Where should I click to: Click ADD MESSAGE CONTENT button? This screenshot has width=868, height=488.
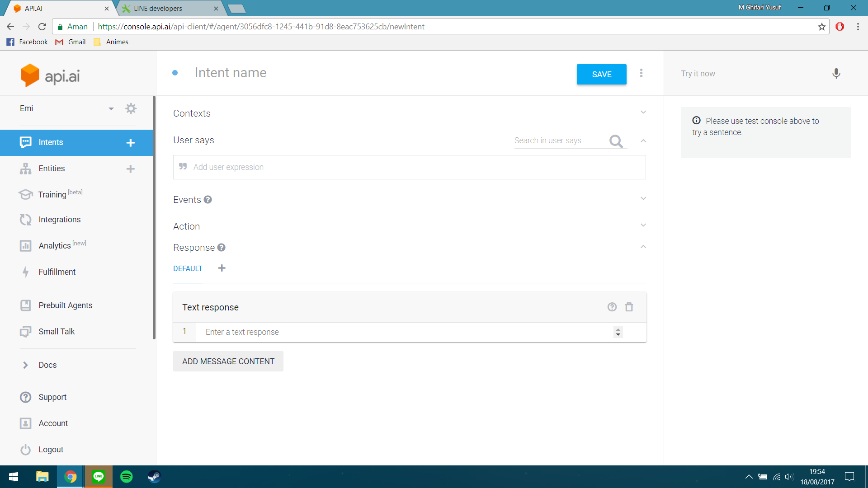click(x=228, y=361)
